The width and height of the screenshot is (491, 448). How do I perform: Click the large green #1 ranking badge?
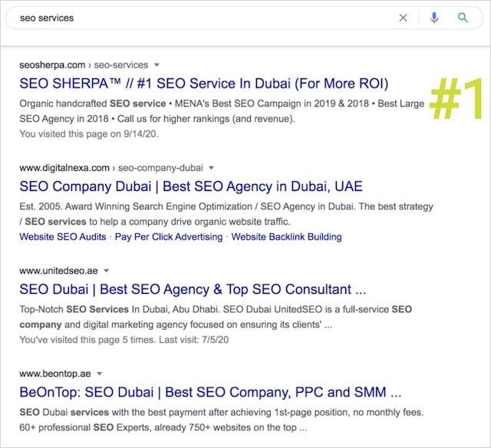coord(454,100)
